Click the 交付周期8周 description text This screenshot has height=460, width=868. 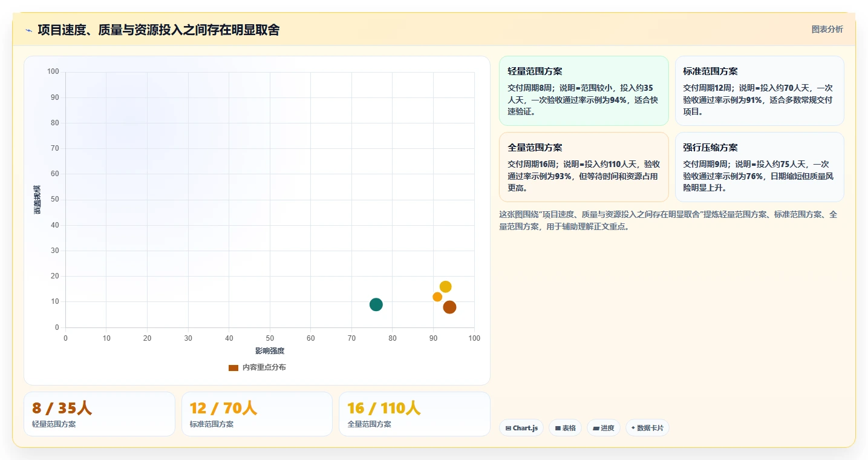coord(582,100)
